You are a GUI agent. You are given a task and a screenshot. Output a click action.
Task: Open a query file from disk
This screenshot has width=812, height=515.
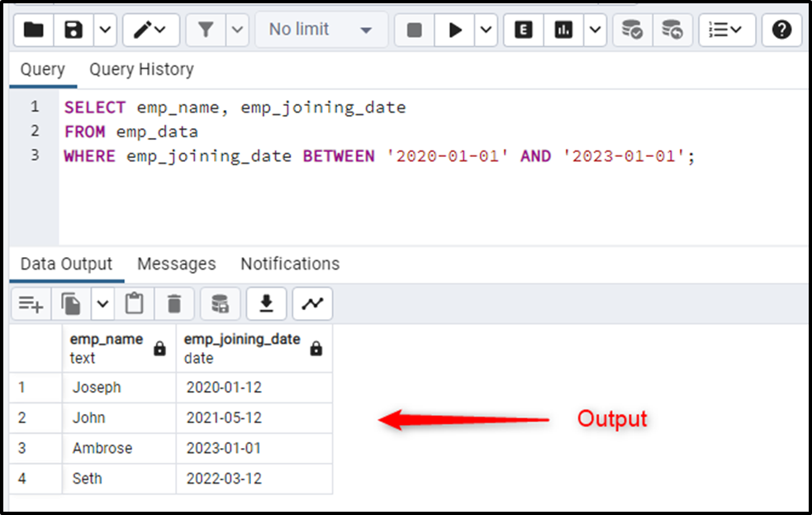pyautogui.click(x=33, y=29)
